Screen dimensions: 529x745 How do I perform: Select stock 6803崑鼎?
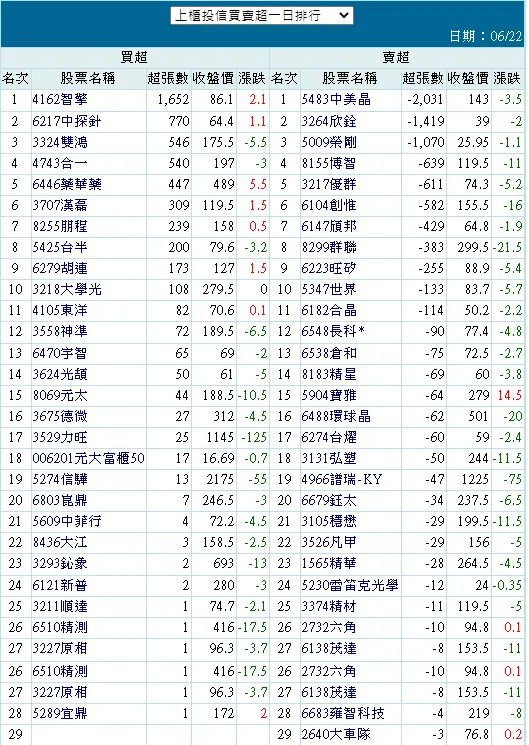pyautogui.click(x=60, y=500)
